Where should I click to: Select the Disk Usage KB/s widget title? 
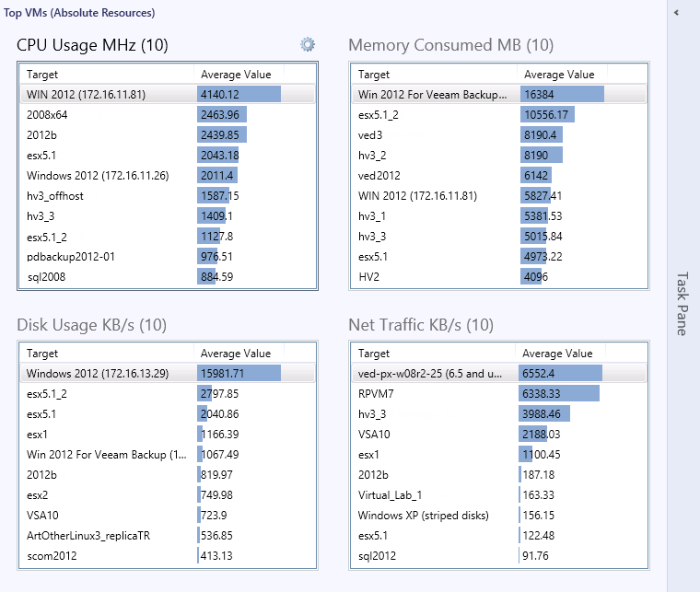point(91,325)
